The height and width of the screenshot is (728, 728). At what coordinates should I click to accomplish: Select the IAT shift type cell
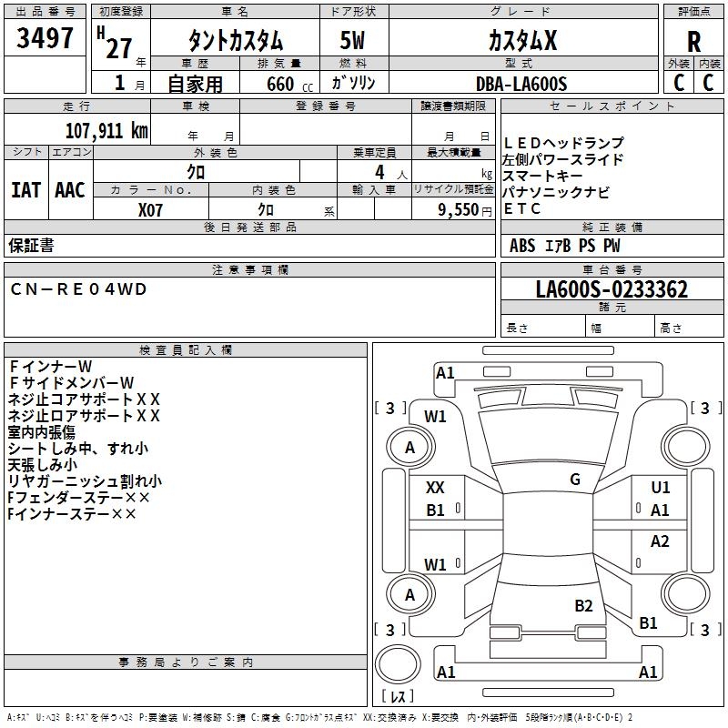(x=25, y=190)
